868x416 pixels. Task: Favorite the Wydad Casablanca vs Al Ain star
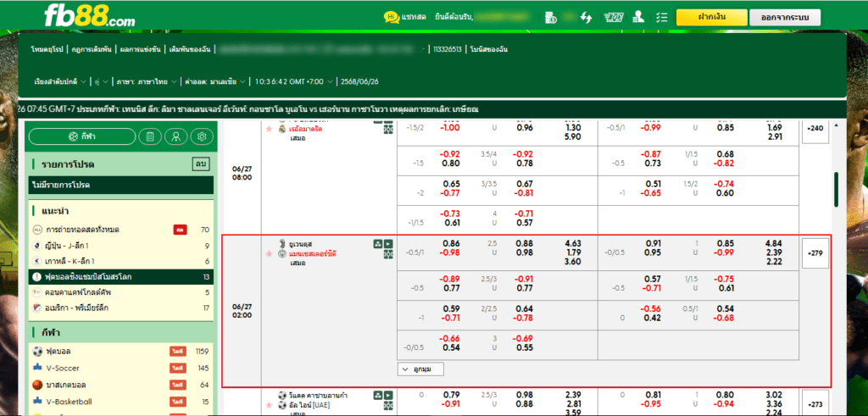tap(270, 405)
